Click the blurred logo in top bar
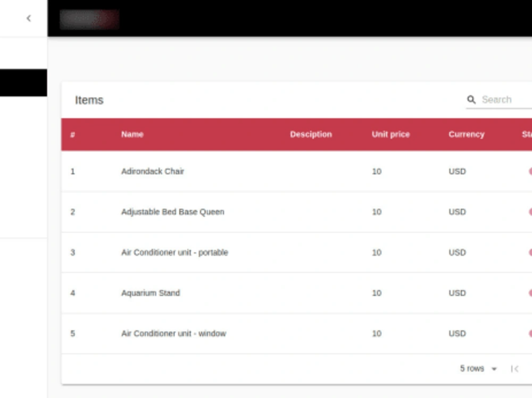Viewport: 532px width, 398px height. click(x=89, y=19)
